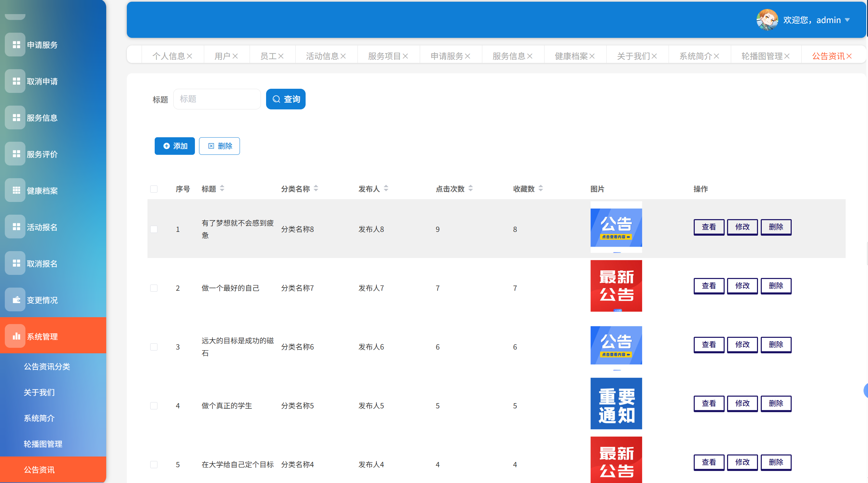
Task: Sort the table by 分类名称 column arrows
Action: 316,189
